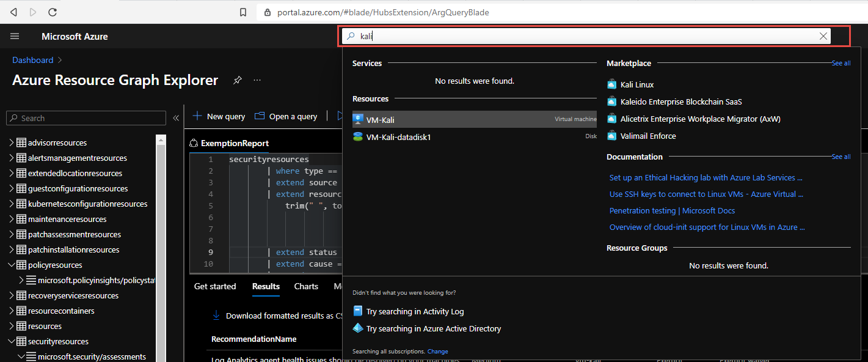
Task: Expand the extendedlocationresources table
Action: pos(11,173)
